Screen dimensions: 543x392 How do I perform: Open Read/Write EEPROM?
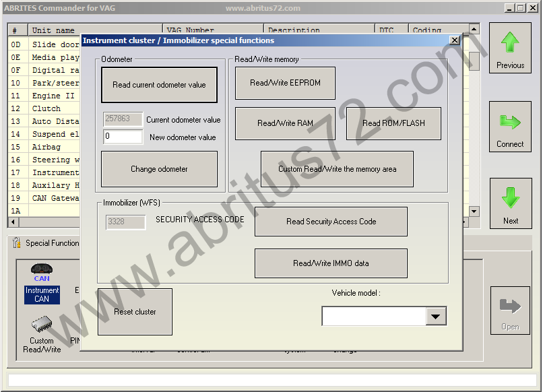coord(286,83)
